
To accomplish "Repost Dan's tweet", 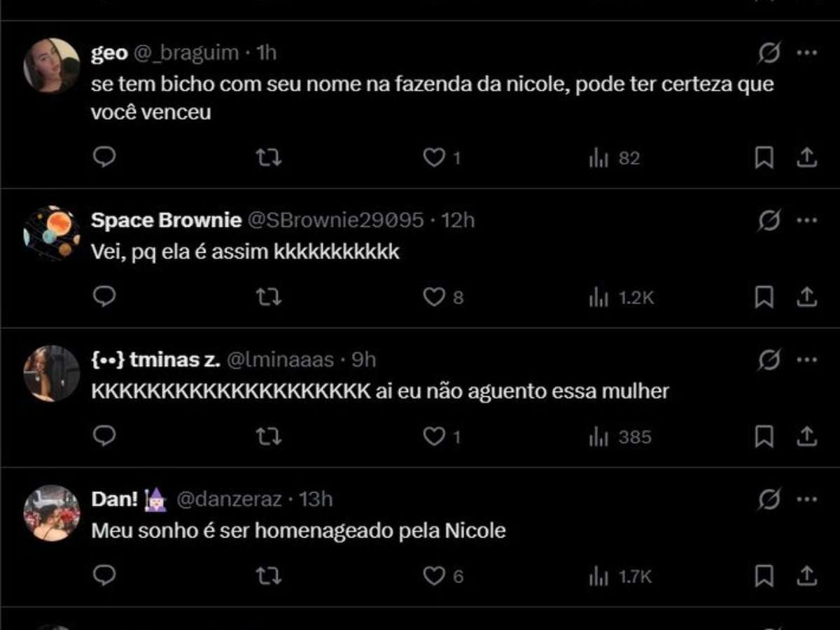I will pyautogui.click(x=268, y=576).
